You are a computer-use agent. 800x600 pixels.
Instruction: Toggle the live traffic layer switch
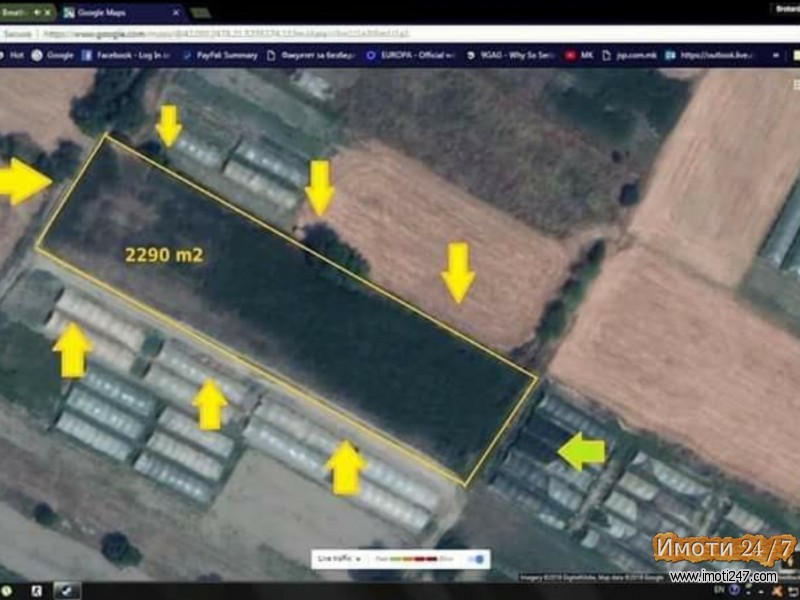coord(479,559)
